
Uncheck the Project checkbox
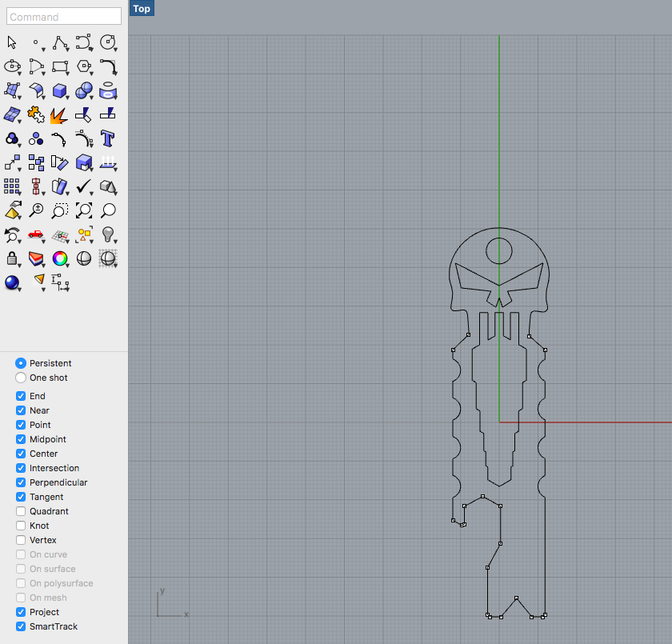(x=21, y=612)
